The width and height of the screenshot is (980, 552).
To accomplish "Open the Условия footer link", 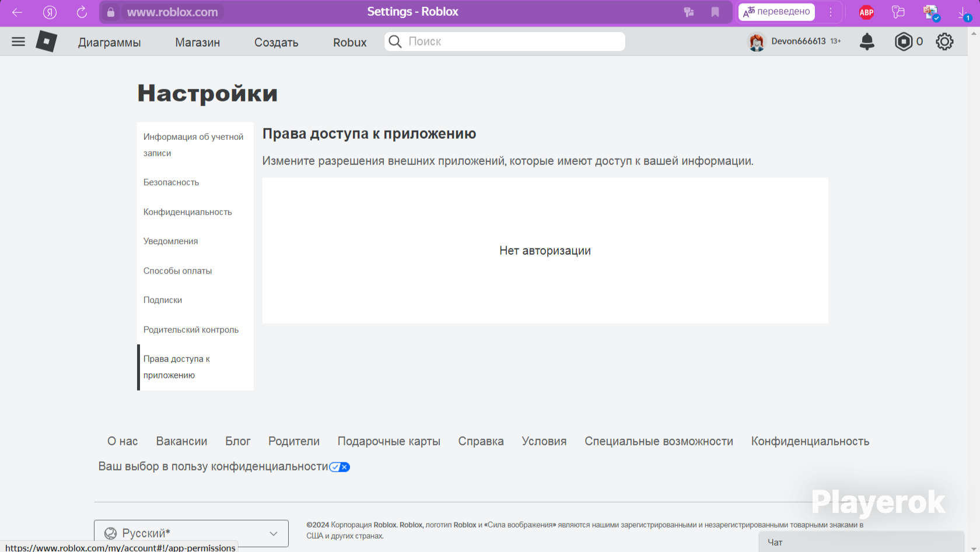I will point(544,441).
